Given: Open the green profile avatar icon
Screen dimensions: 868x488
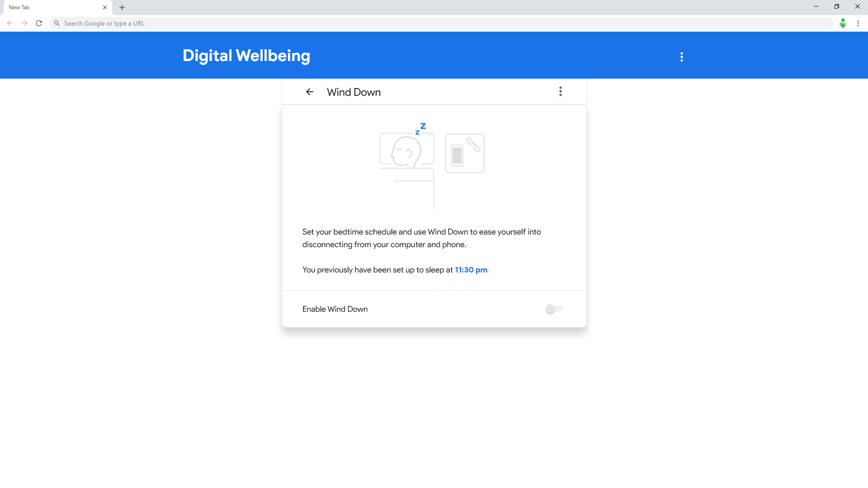Looking at the screenshot, I should [x=843, y=23].
